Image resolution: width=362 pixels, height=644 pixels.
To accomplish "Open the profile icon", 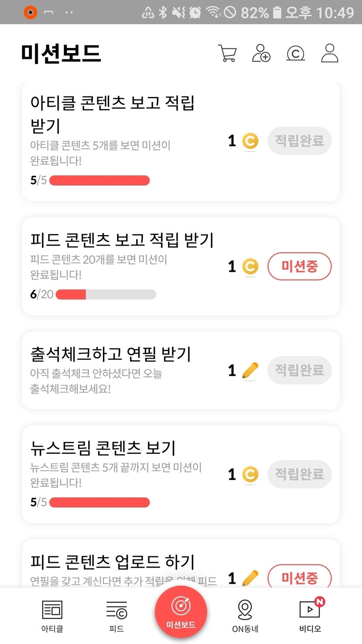I will click(x=329, y=54).
